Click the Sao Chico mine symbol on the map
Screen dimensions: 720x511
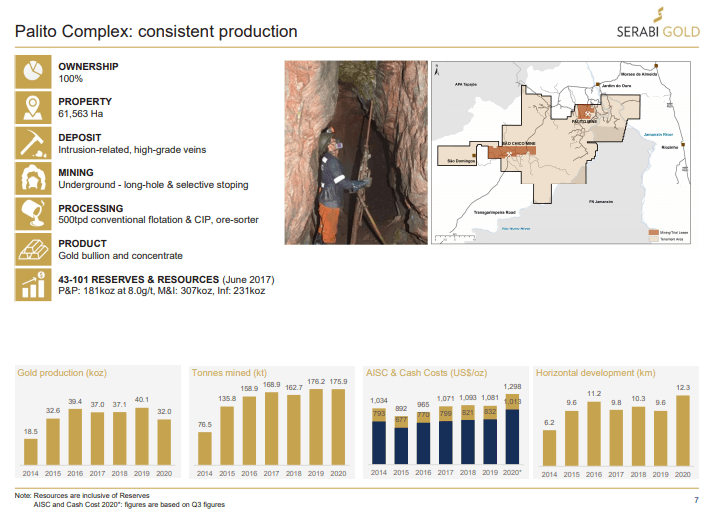(510, 153)
